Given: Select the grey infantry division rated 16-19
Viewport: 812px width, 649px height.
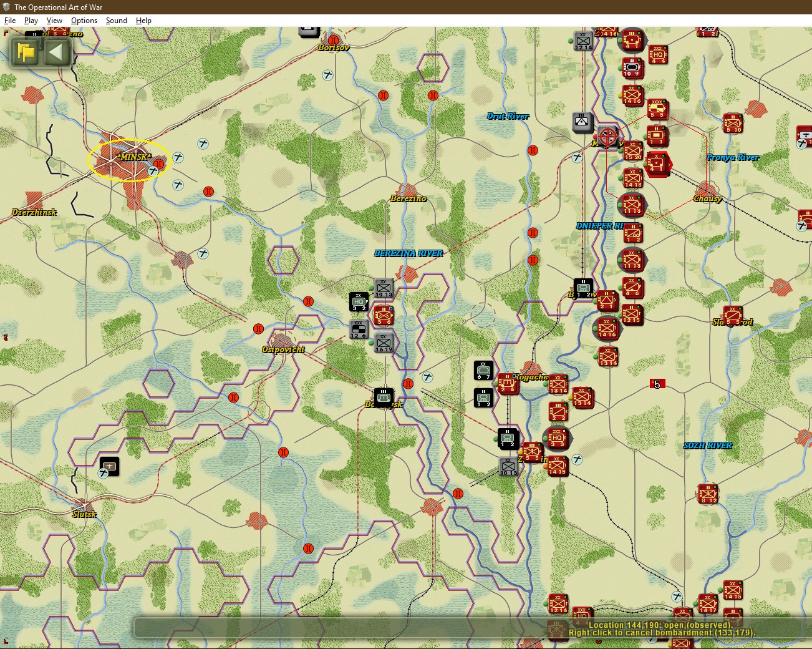Looking at the screenshot, I should click(384, 343).
